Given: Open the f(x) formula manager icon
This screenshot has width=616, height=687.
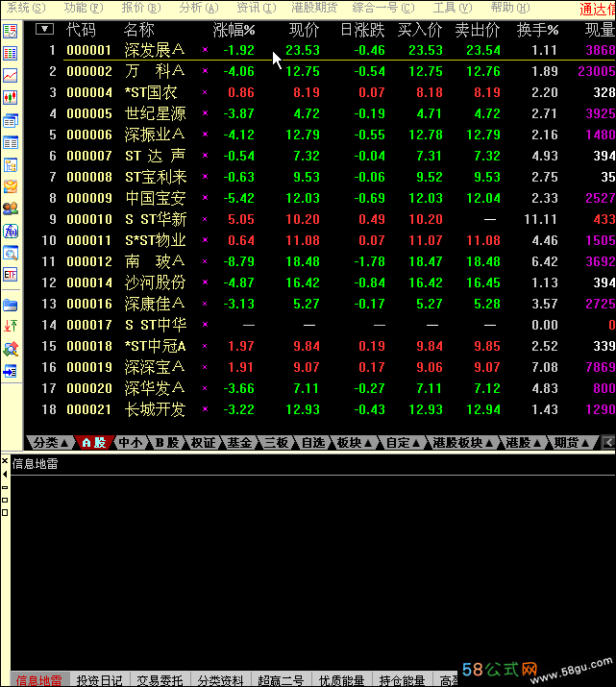Looking at the screenshot, I should [x=10, y=231].
